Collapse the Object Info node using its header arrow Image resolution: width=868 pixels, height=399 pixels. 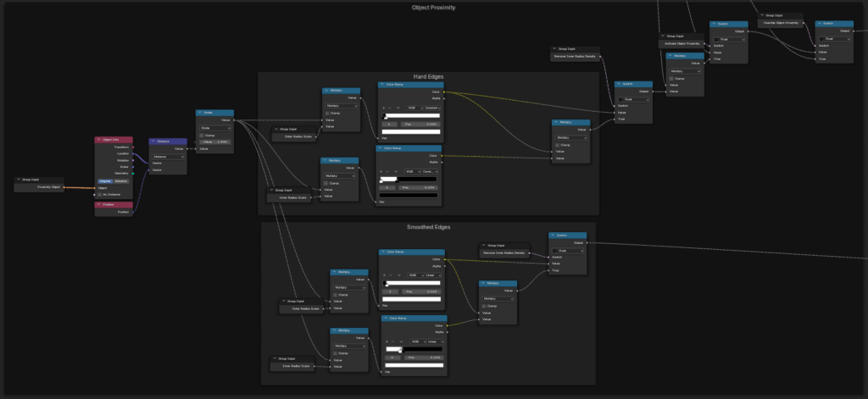(99, 139)
